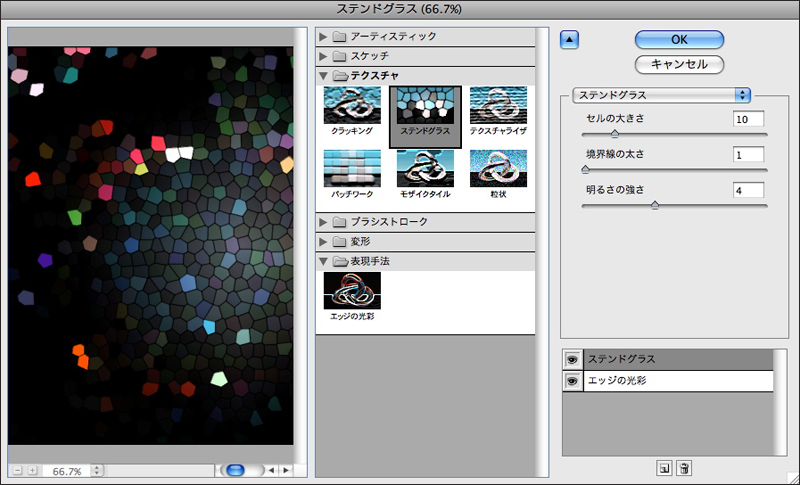
Task: Expand the アーティスティック folder
Action: click(x=324, y=37)
